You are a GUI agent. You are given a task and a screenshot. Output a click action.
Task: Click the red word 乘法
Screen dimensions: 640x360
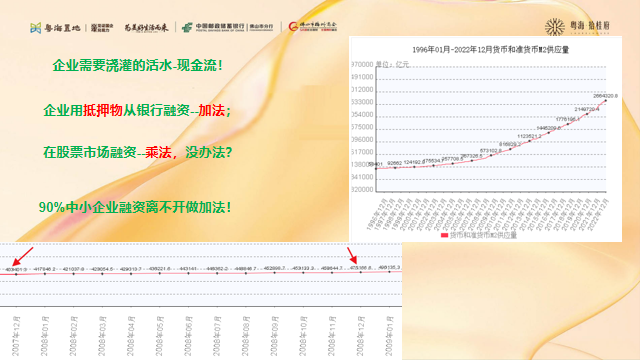pyautogui.click(x=158, y=152)
